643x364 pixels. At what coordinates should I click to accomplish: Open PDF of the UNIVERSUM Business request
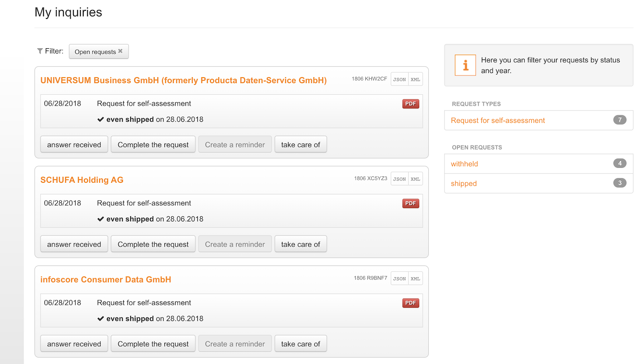point(411,104)
